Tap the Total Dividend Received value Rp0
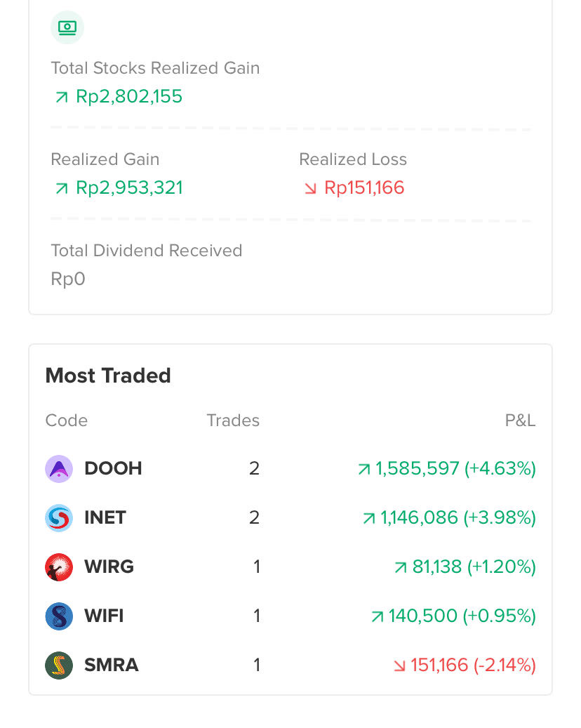The height and width of the screenshot is (728, 581). pos(68,279)
